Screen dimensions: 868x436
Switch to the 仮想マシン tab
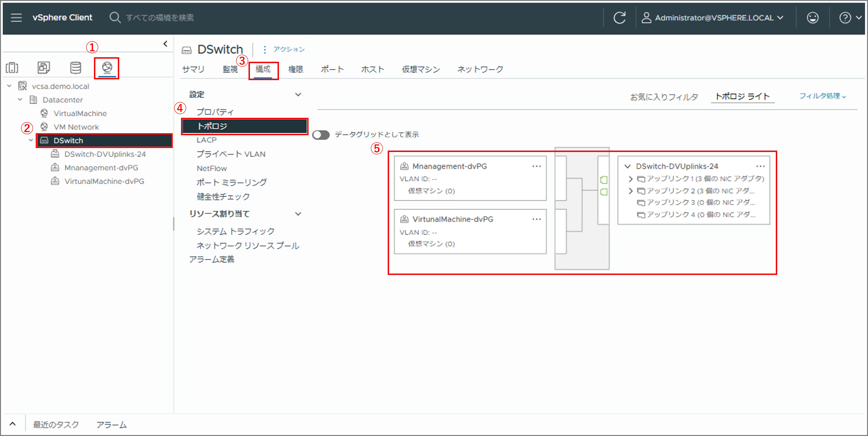[421, 69]
